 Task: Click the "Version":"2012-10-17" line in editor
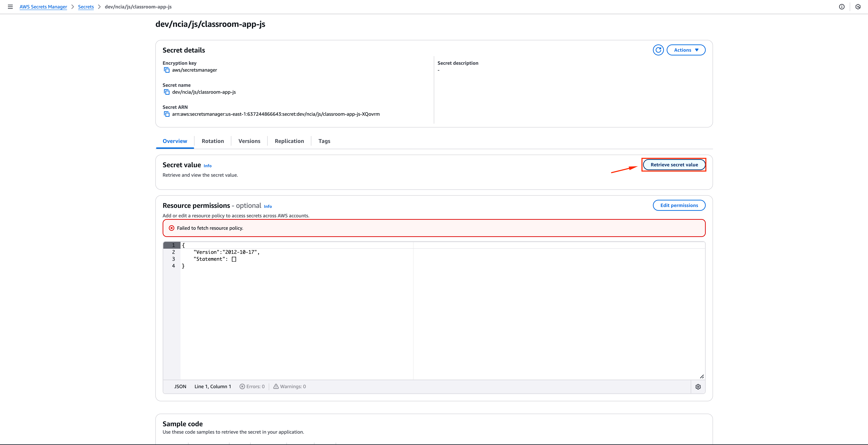click(x=226, y=252)
